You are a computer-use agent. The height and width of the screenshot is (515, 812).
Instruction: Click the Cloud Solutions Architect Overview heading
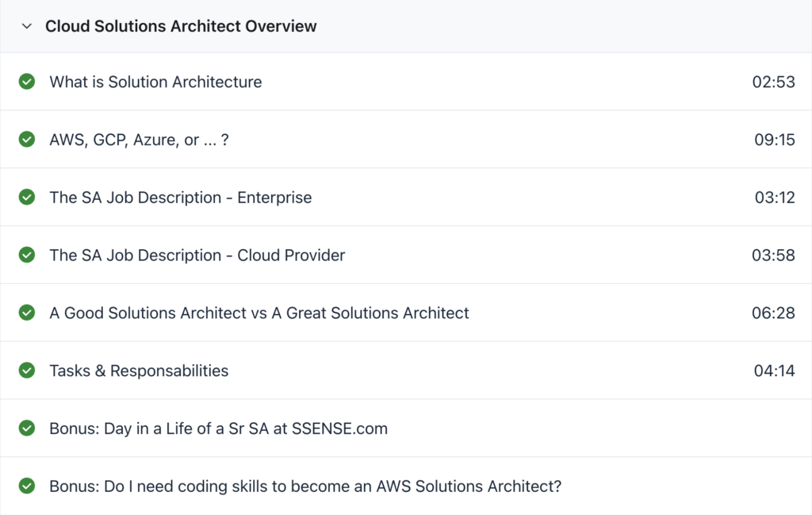(181, 26)
